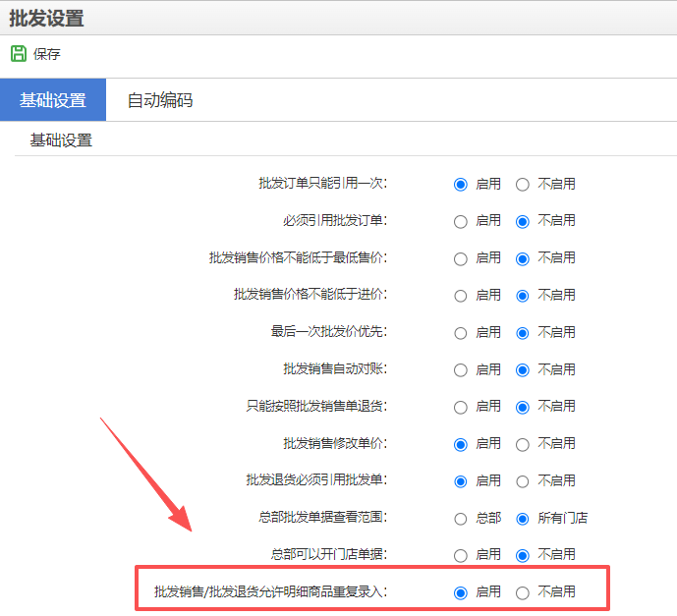Disable 批发销售/批发退货允许明细商品重复录入
The width and height of the screenshot is (677, 616).
pyautogui.click(x=523, y=592)
